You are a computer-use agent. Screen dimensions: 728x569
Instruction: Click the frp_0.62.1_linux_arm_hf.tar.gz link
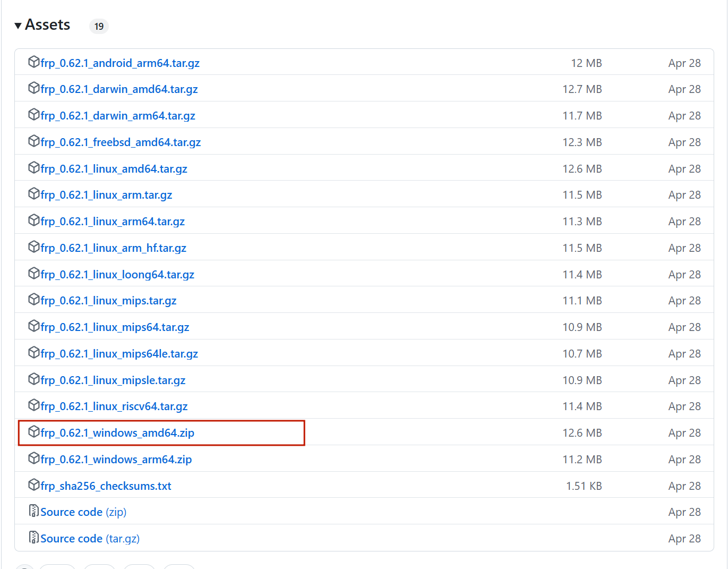point(113,248)
